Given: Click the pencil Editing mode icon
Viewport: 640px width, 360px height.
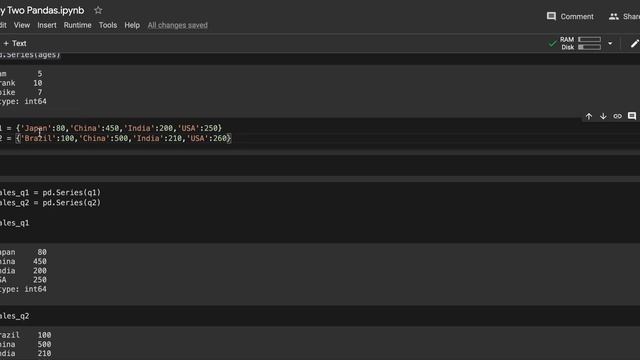Looking at the screenshot, I should coord(634,43).
